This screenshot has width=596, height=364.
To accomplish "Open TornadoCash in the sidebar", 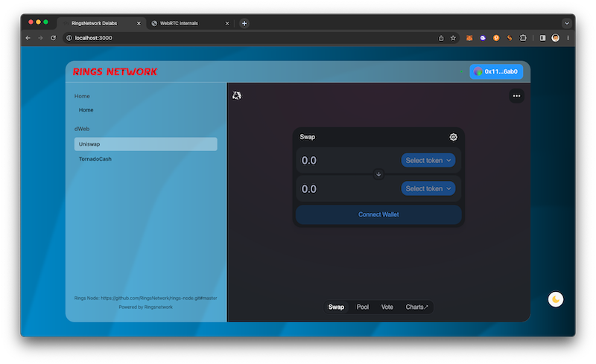I will click(95, 159).
